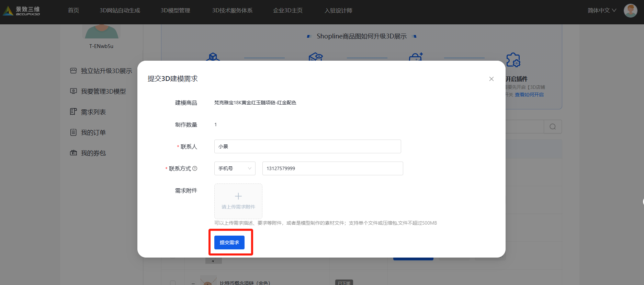Open 3D模型管理 menu item
644x285 pixels.
click(176, 11)
